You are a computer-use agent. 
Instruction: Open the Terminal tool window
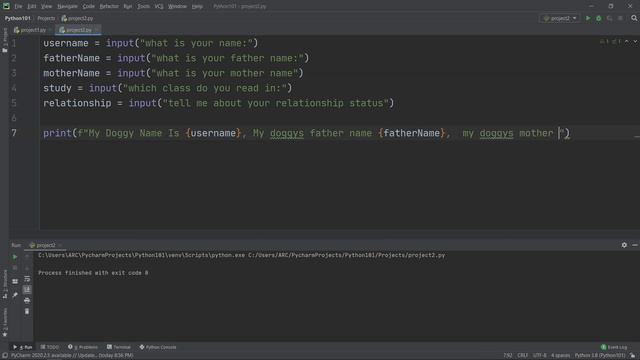tap(119, 347)
